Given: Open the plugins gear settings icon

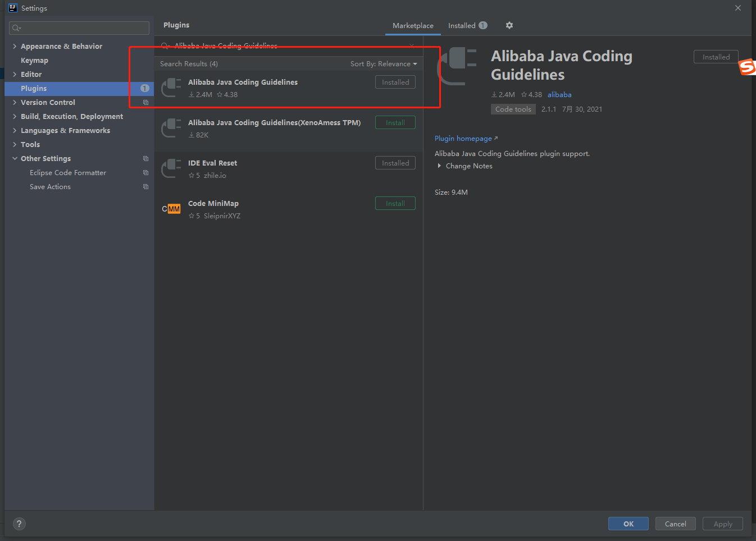Looking at the screenshot, I should [509, 25].
